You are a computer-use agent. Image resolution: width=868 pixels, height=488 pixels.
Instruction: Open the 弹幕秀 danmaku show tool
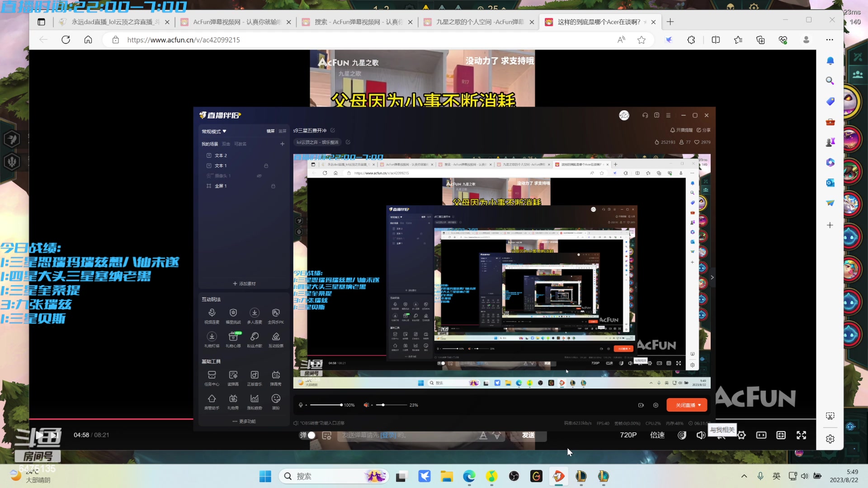pyautogui.click(x=276, y=378)
